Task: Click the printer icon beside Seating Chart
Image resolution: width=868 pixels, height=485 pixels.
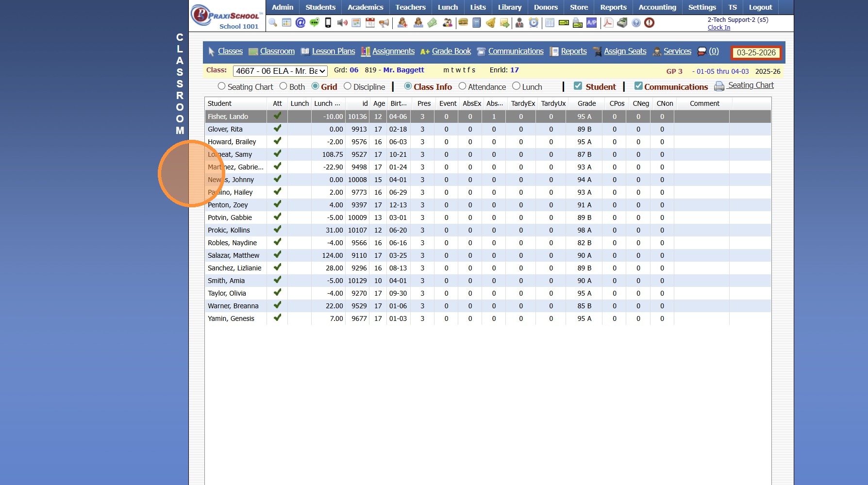Action: click(719, 86)
